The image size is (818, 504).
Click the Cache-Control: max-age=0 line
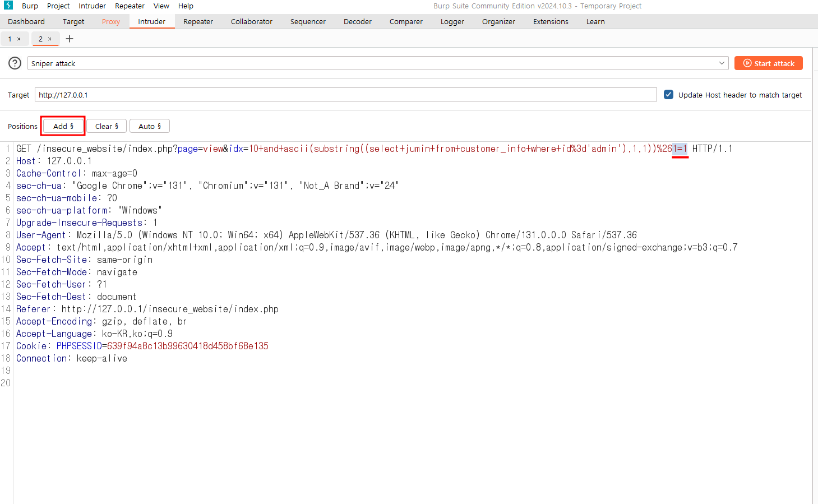pyautogui.click(x=77, y=173)
